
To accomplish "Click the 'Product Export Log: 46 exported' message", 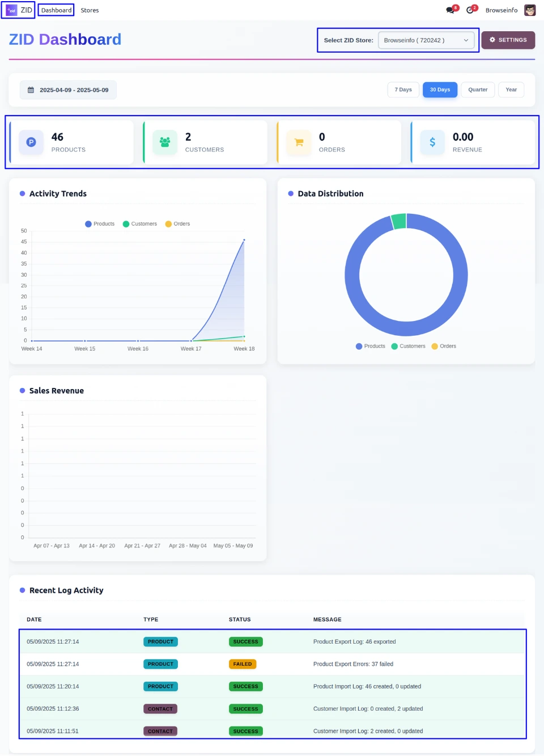I will [355, 642].
